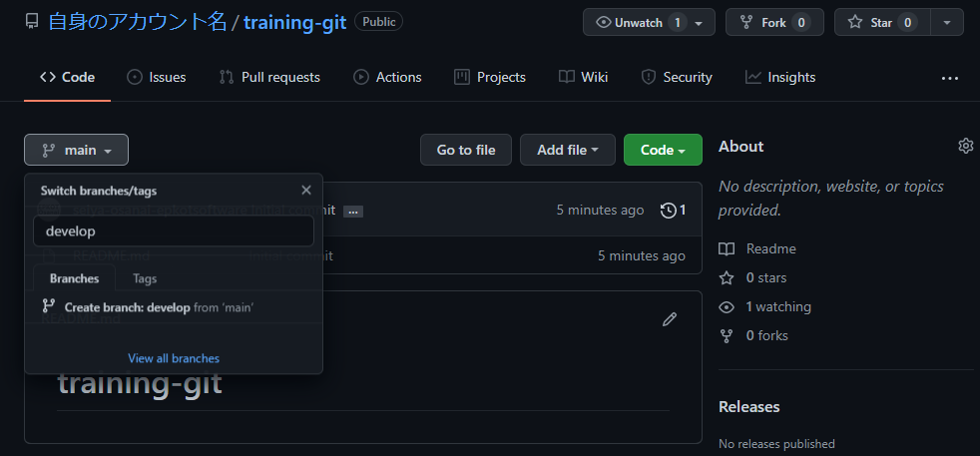Open the Security tab
Image resolution: width=980 pixels, height=456 pixels.
pos(677,78)
